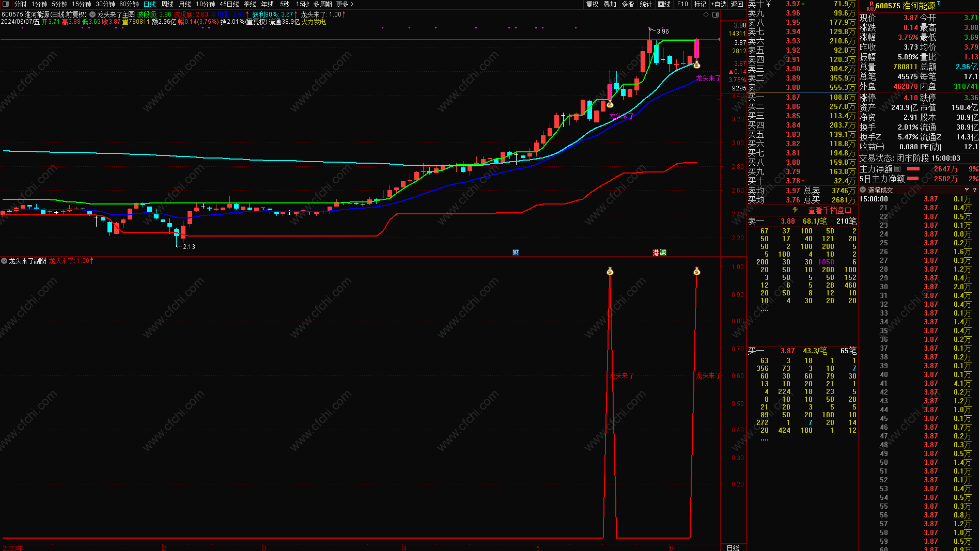Viewport: 980px width, 551px height.
Task: Switch to the 1分钟 period
Action: [x=39, y=4]
